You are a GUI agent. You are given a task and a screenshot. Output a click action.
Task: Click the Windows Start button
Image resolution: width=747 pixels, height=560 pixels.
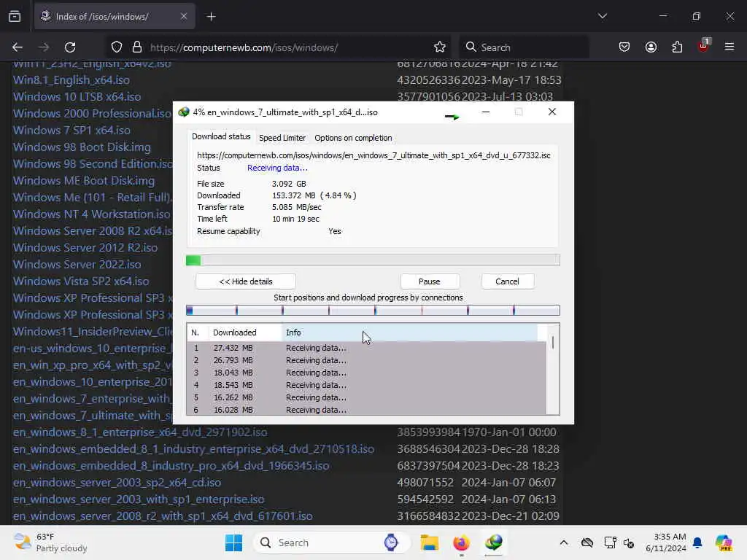pos(233,542)
